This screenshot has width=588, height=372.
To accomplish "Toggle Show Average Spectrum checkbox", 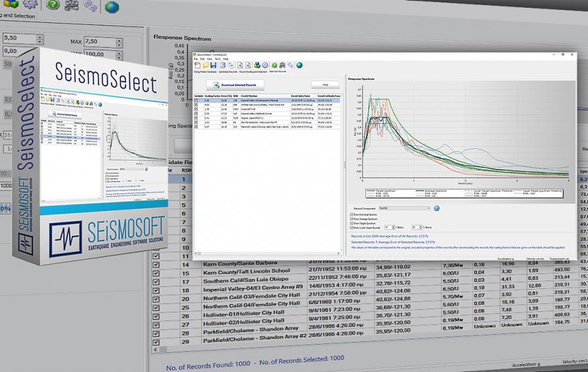I will tap(351, 219).
